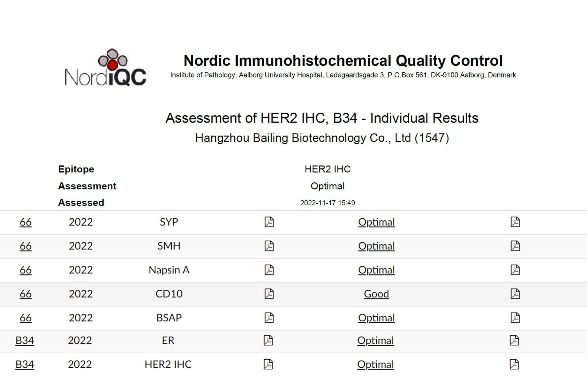Open the SYP row's first PDF icon
The width and height of the screenshot is (588, 376).
pyautogui.click(x=269, y=222)
